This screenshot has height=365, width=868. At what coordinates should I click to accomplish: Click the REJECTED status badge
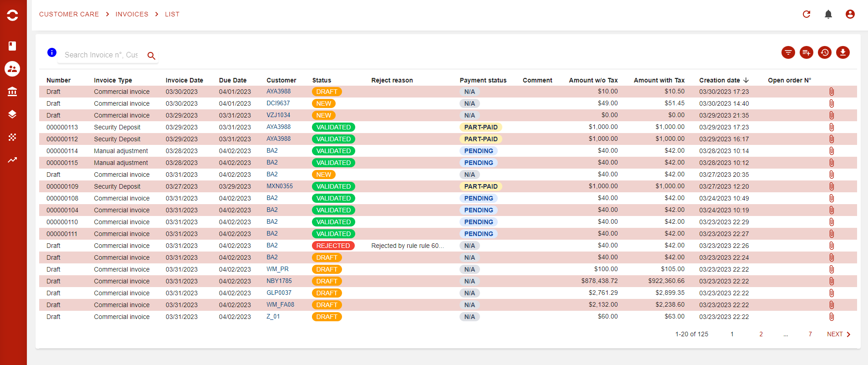tap(333, 246)
